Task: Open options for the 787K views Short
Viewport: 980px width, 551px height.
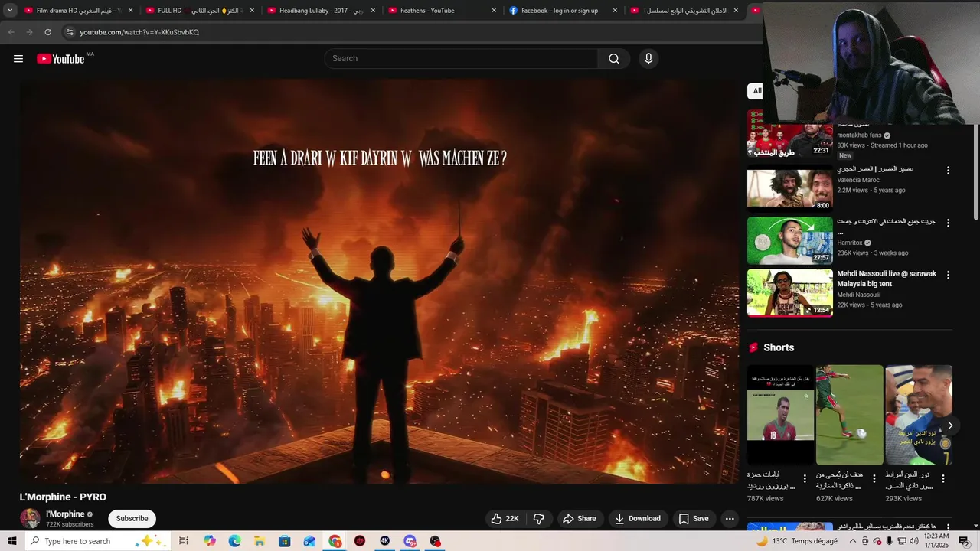Action: click(x=805, y=479)
